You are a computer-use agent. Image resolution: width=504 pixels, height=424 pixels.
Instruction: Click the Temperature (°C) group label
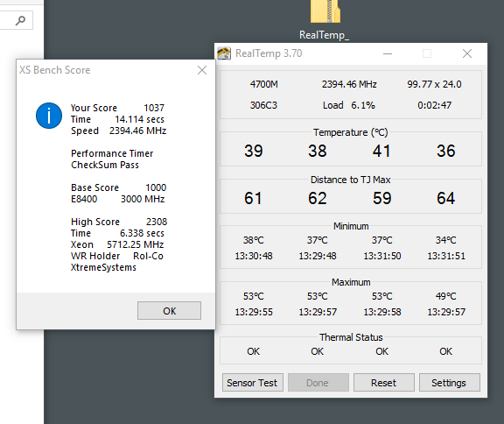click(x=351, y=132)
